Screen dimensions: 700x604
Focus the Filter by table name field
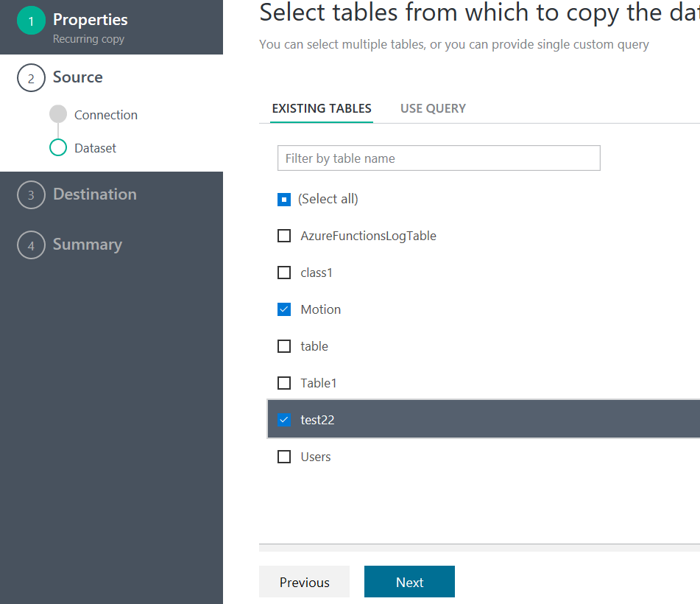(439, 158)
